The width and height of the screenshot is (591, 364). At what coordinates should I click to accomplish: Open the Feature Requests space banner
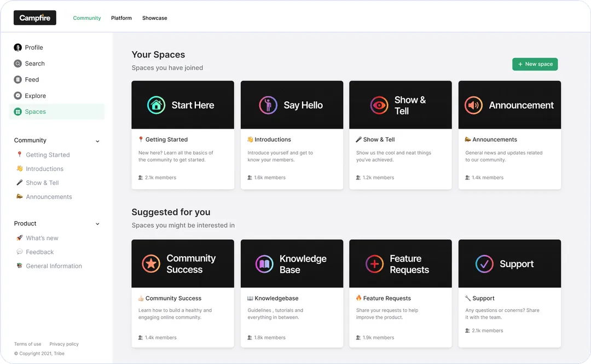[x=401, y=264]
